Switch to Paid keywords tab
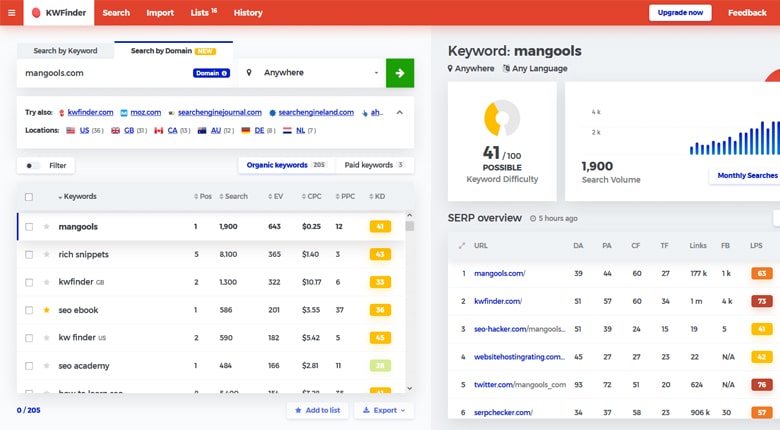780x430 pixels. (x=374, y=165)
